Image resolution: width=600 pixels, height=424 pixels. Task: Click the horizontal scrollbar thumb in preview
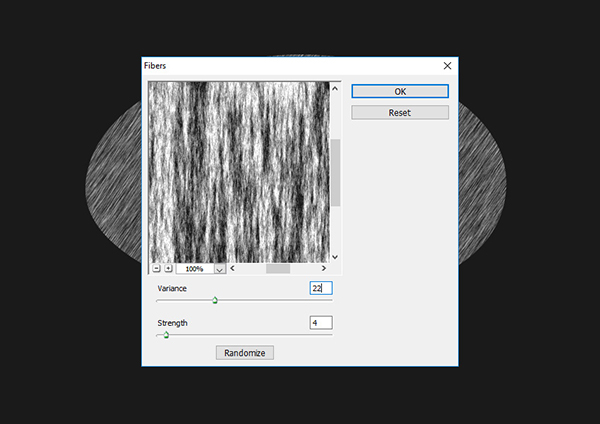[x=277, y=269]
